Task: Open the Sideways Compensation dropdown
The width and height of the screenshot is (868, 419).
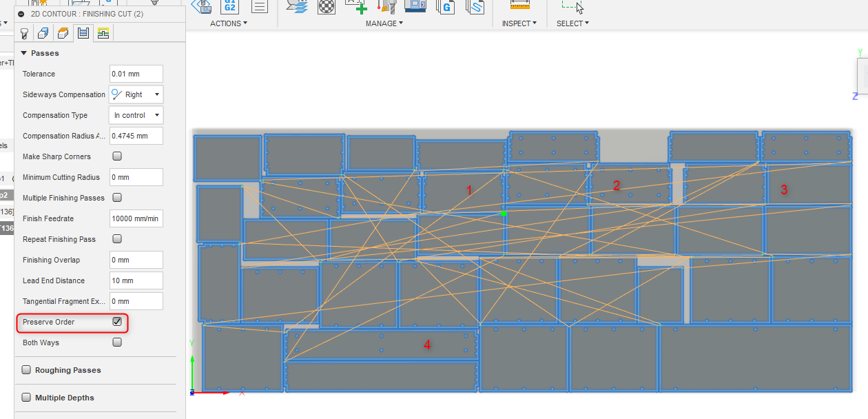Action: pyautogui.click(x=156, y=94)
